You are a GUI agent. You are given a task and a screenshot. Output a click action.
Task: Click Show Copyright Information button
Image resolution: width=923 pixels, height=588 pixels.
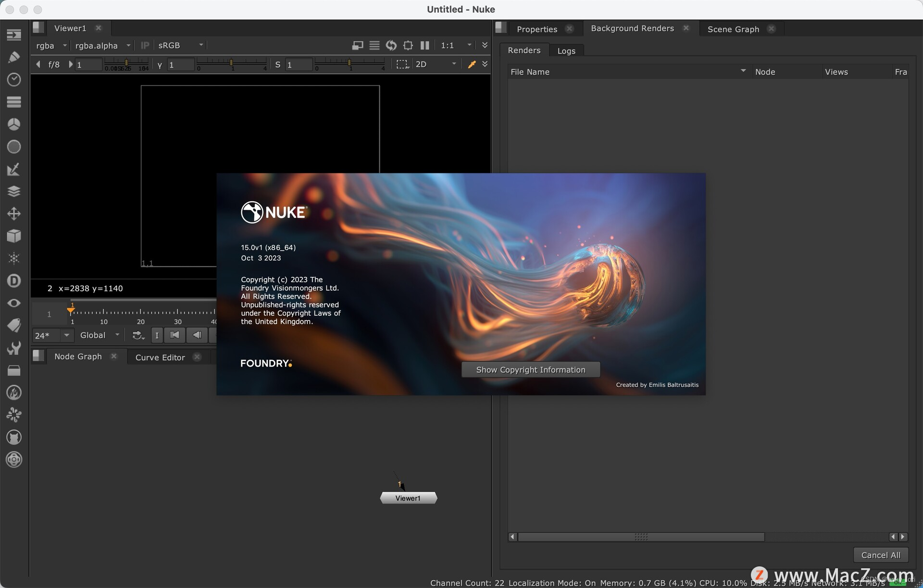(531, 370)
